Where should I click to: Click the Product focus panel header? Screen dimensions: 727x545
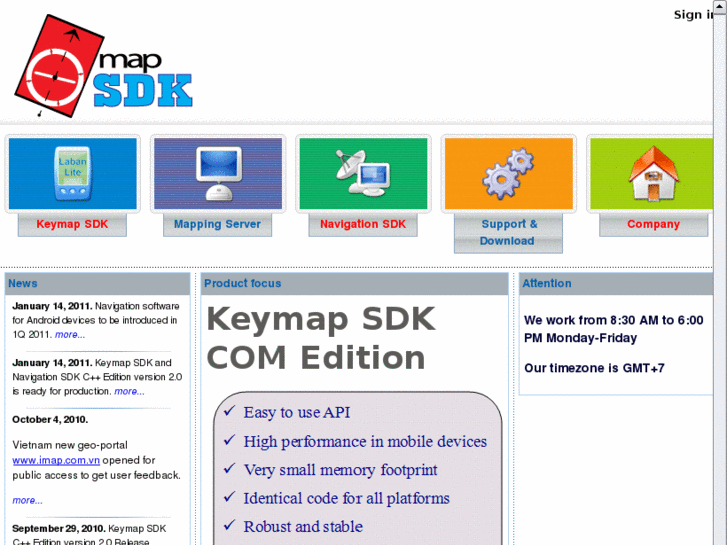click(x=355, y=283)
